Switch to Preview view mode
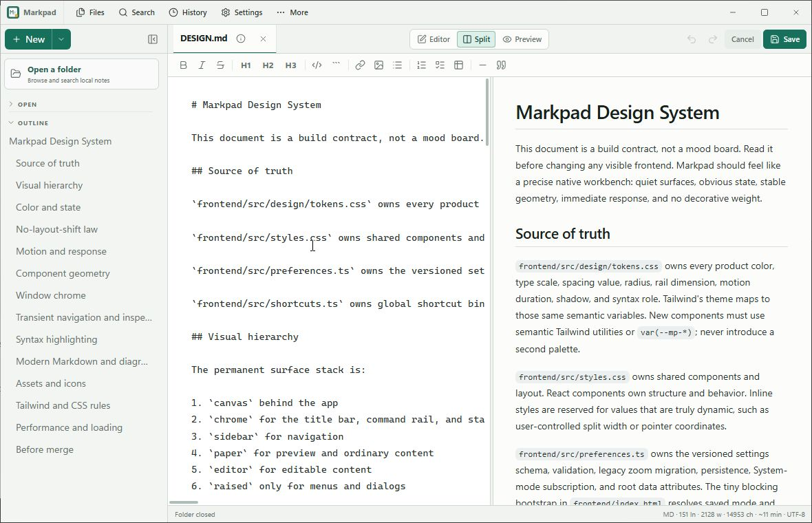This screenshot has height=523, width=812. [x=522, y=39]
